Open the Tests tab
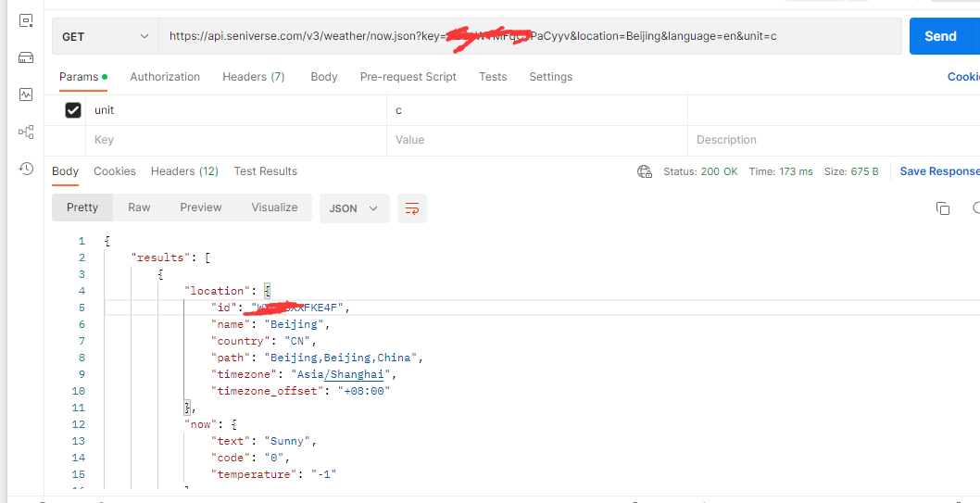The height and width of the screenshot is (503, 980). pos(493,77)
